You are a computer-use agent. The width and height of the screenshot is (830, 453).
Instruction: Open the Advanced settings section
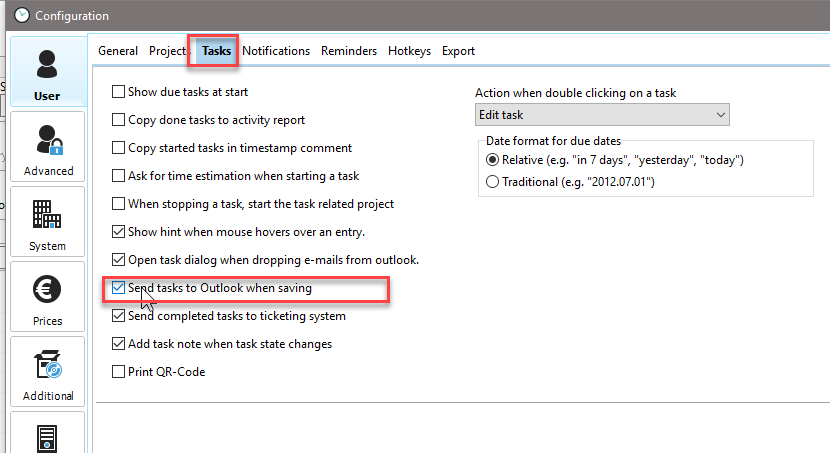click(48, 147)
